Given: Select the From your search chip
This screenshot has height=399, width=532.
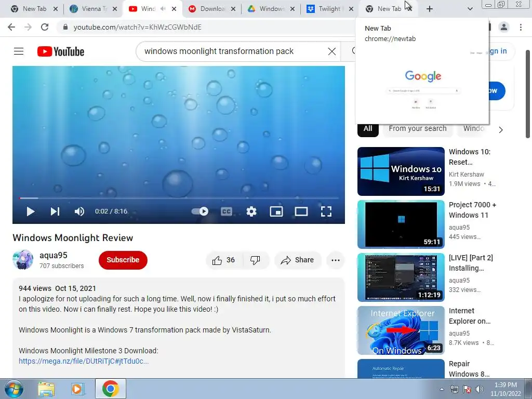Looking at the screenshot, I should pyautogui.click(x=418, y=129).
